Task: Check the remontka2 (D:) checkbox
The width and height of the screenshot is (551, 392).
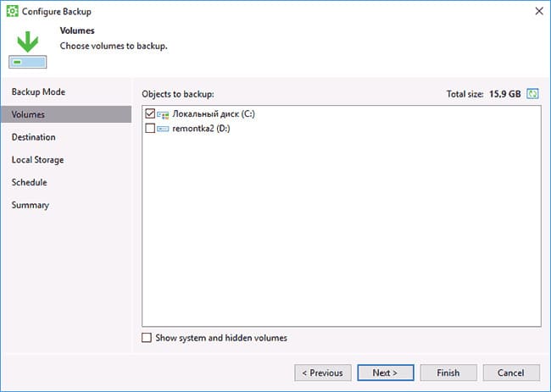Action: coord(150,128)
